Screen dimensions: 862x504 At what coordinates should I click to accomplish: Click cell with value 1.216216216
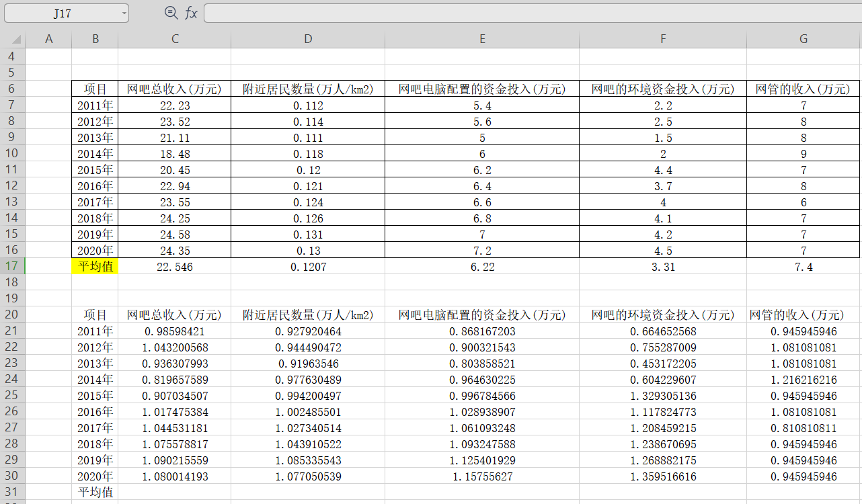[804, 379]
